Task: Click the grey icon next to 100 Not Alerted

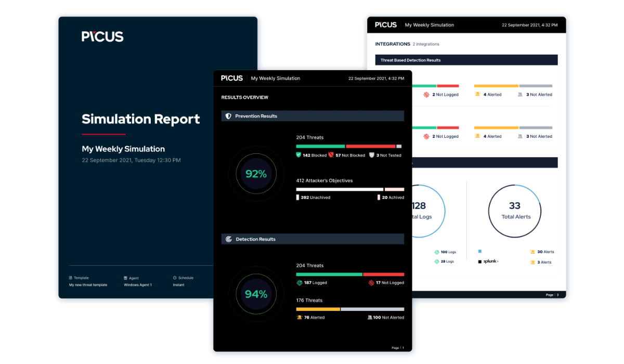Action: pos(369,317)
